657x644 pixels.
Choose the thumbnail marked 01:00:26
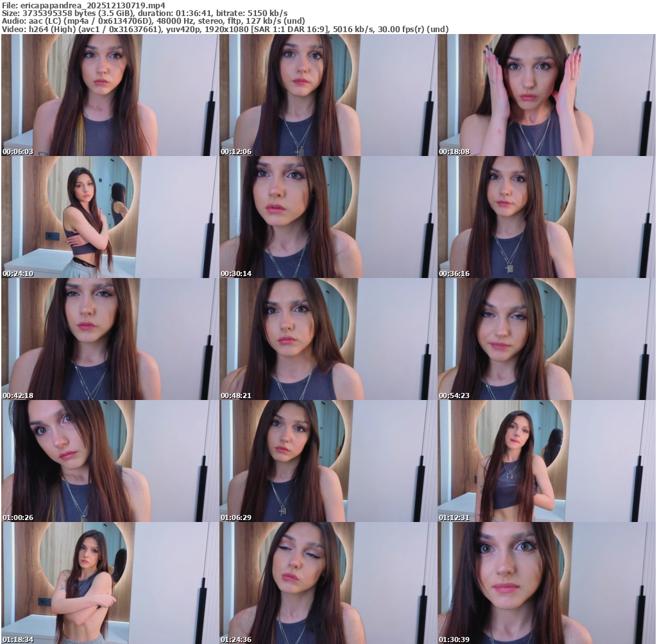[x=110, y=461]
